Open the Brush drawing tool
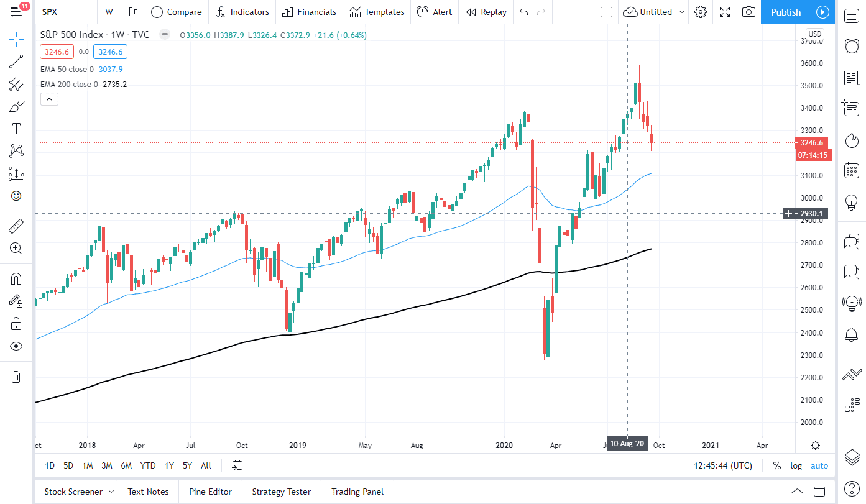 (16, 106)
